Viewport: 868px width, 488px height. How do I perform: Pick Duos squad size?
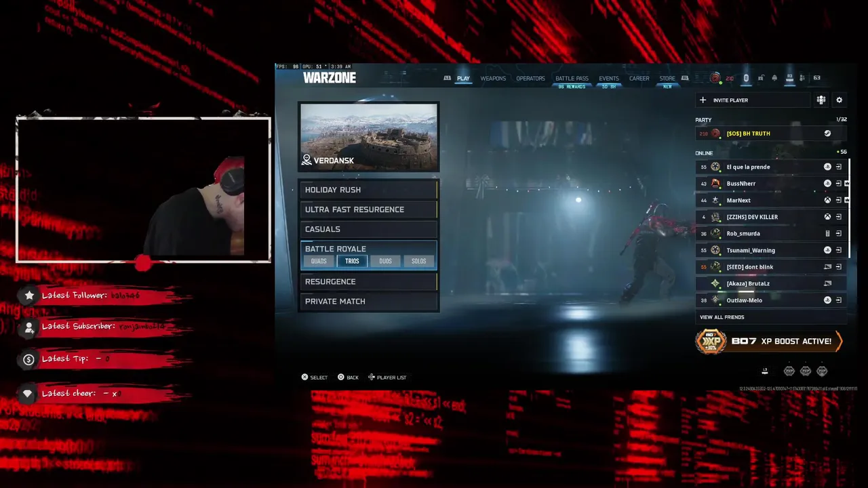(x=385, y=261)
